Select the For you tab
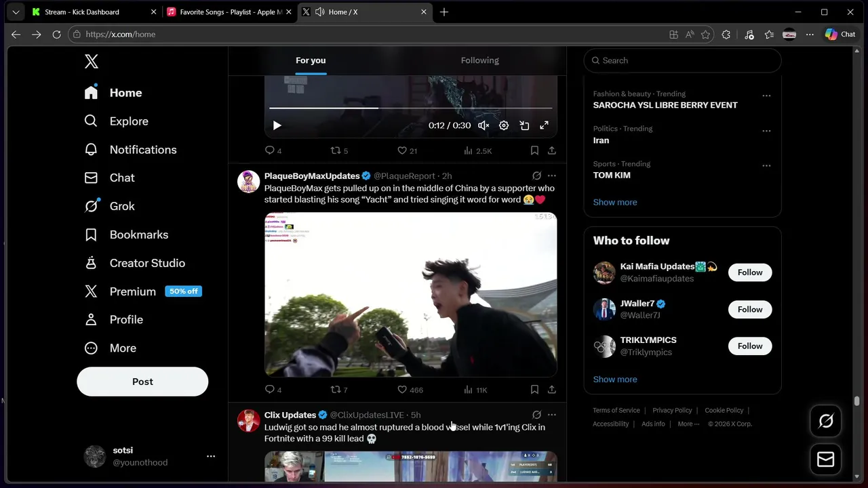The width and height of the screenshot is (868, 488). pyautogui.click(x=311, y=60)
